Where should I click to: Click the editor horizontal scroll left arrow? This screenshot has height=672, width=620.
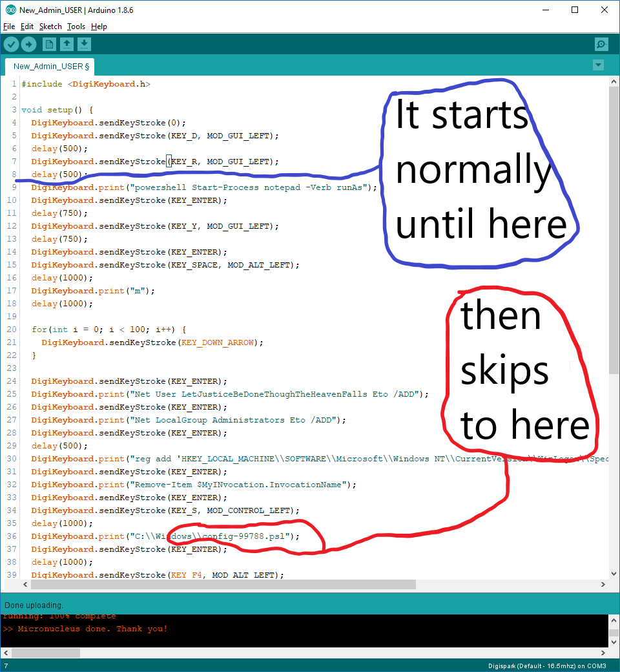pyautogui.click(x=25, y=584)
